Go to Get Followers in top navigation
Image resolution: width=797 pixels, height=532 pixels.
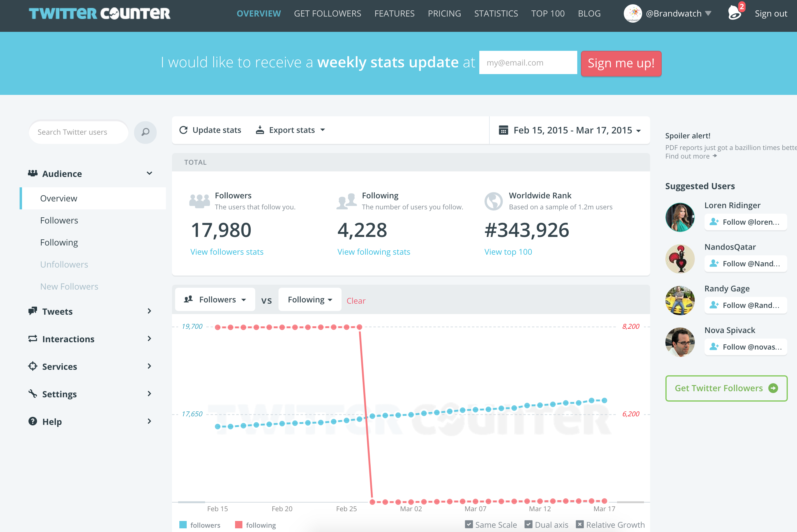pos(327,13)
